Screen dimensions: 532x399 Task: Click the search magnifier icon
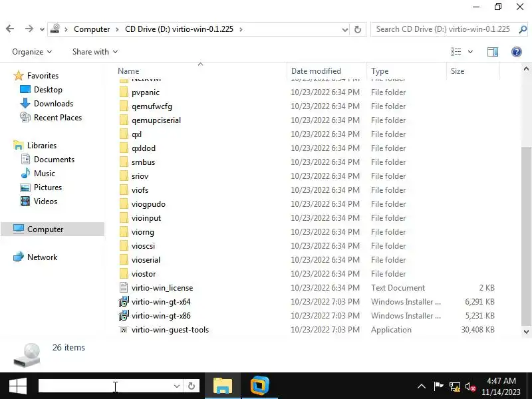pyautogui.click(x=523, y=29)
